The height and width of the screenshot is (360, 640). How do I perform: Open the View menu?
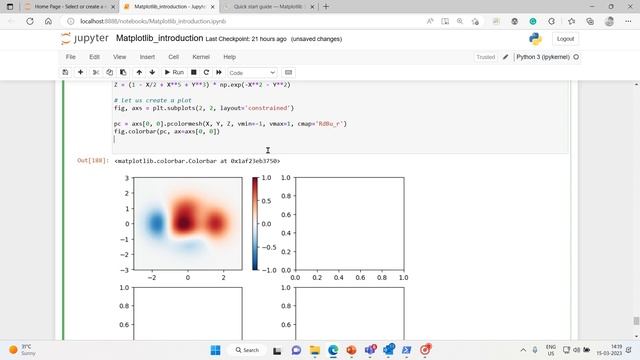pos(120,57)
